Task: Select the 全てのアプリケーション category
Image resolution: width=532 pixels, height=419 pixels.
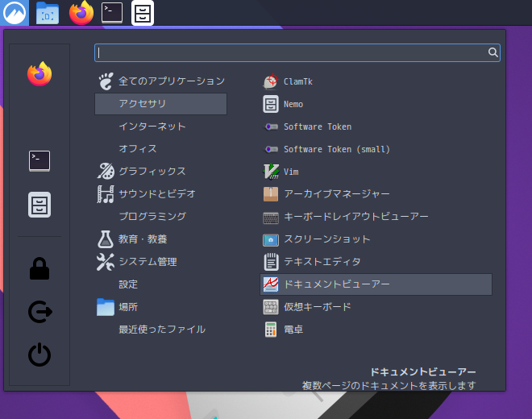Action: tap(161, 81)
